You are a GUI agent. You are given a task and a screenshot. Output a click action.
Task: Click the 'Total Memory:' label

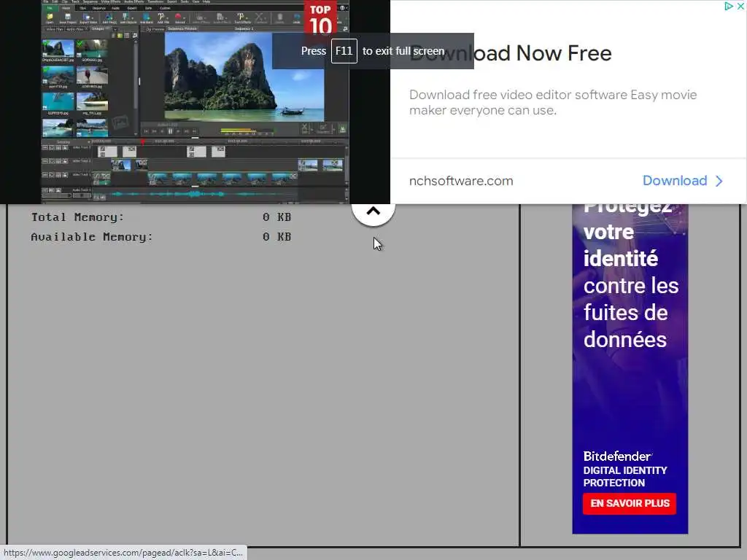(77, 217)
